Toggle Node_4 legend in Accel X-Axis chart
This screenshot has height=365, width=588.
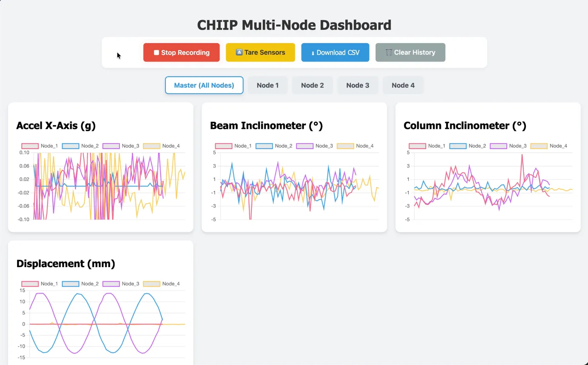point(161,146)
